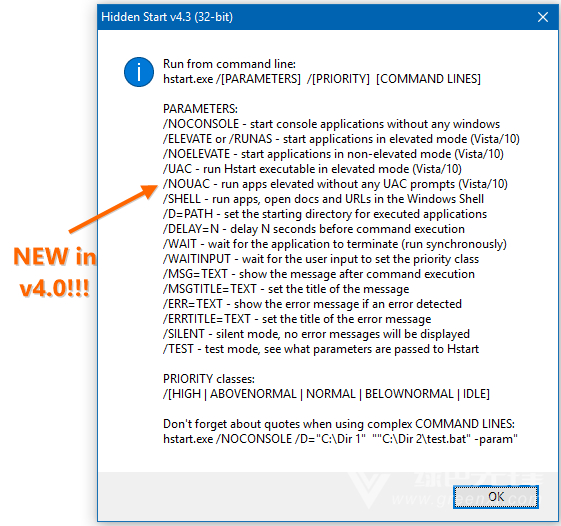Click the /SILENT parameter line
The height and width of the screenshot is (526, 561).
click(x=316, y=334)
